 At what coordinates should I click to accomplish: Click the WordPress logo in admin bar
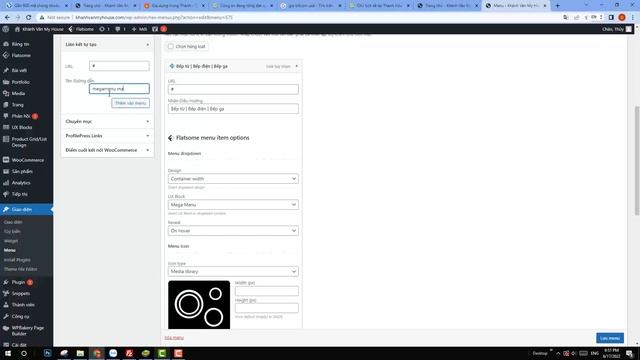(x=6, y=29)
